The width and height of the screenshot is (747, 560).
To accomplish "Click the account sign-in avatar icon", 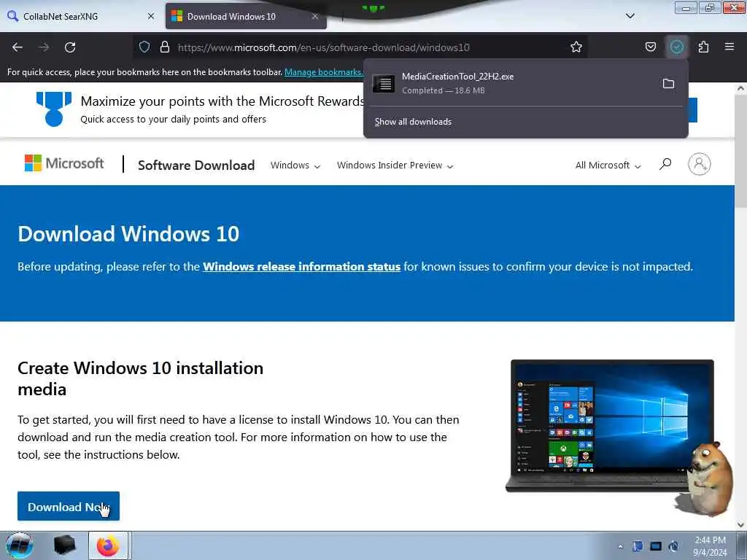I will 699,164.
